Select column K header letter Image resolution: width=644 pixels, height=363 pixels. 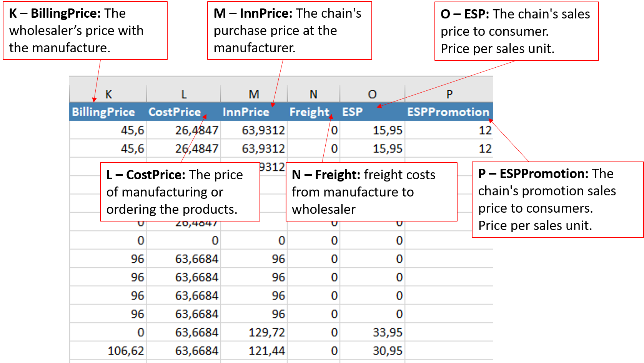point(108,94)
